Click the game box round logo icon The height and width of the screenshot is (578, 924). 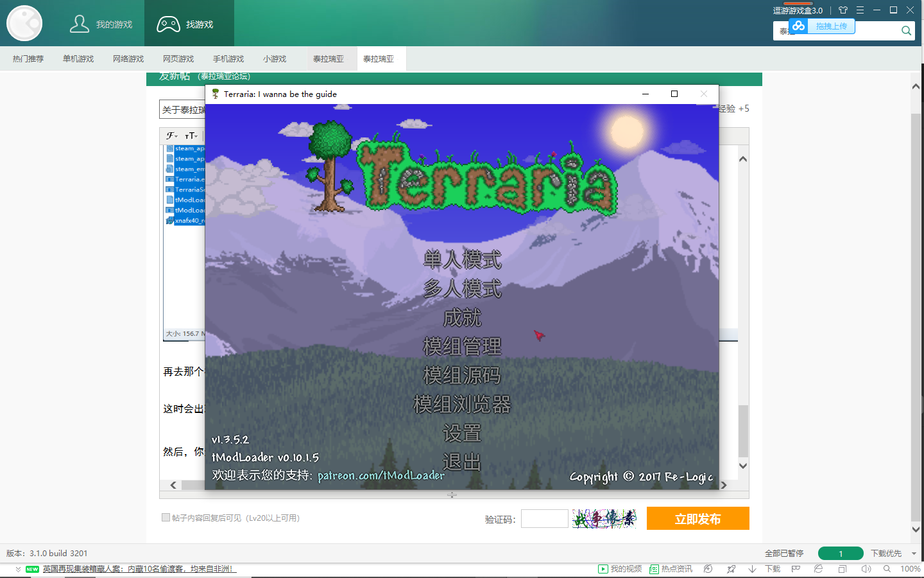tap(24, 23)
